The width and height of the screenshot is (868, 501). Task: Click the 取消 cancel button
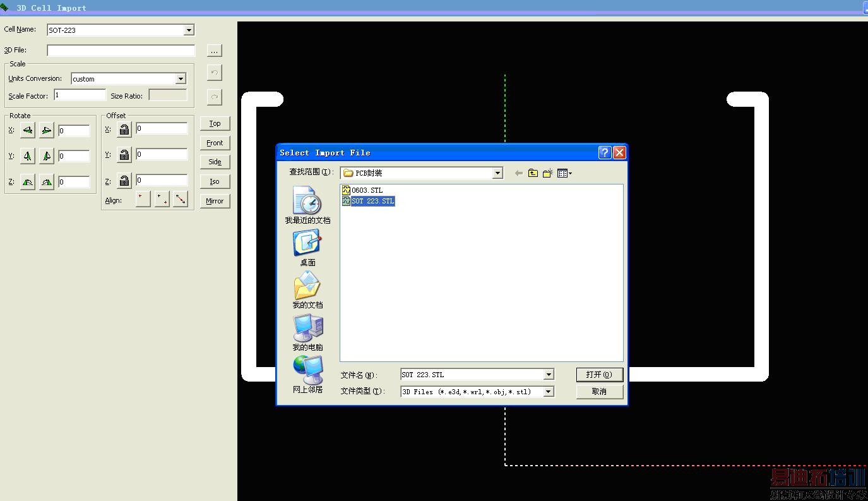(599, 392)
